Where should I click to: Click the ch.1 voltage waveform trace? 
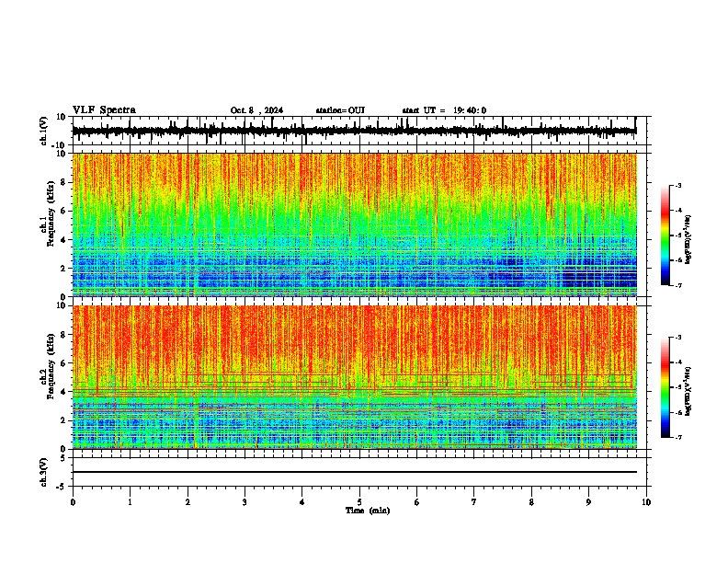click(x=354, y=131)
